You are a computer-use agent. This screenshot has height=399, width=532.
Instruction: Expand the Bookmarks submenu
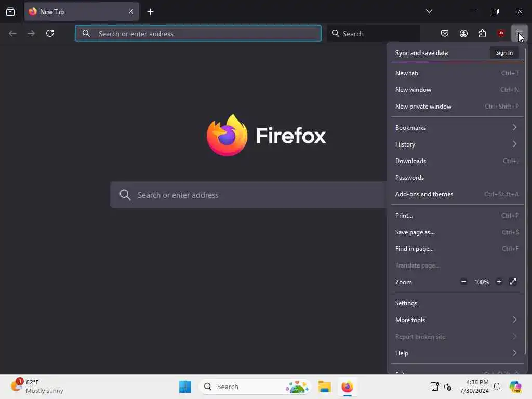click(457, 128)
